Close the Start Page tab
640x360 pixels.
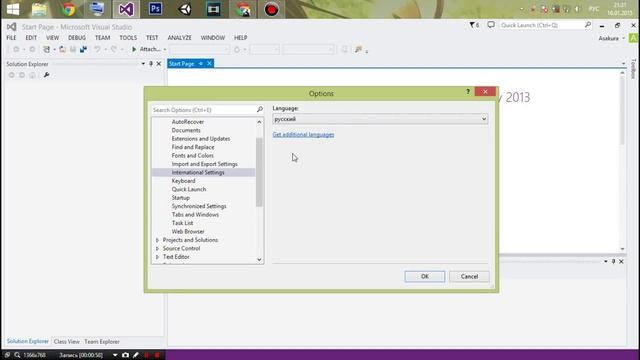point(209,64)
